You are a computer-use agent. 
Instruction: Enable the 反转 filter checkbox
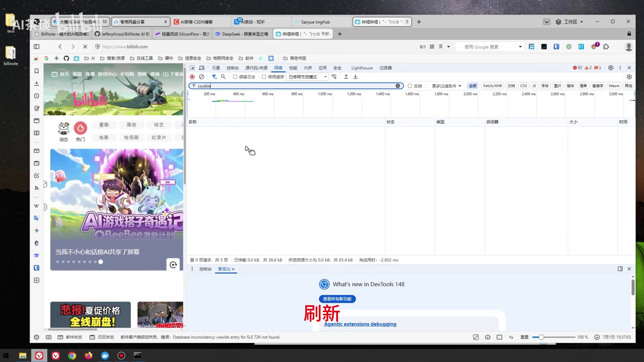[410, 86]
